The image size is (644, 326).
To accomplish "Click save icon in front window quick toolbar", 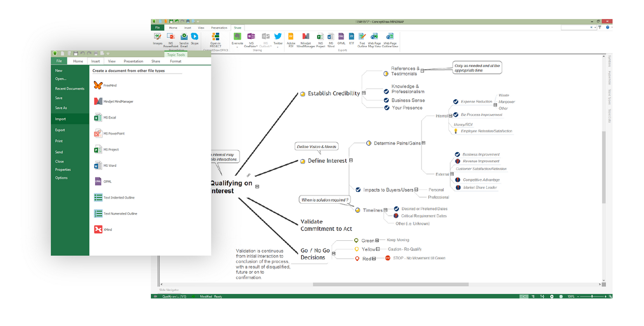I will point(75,53).
